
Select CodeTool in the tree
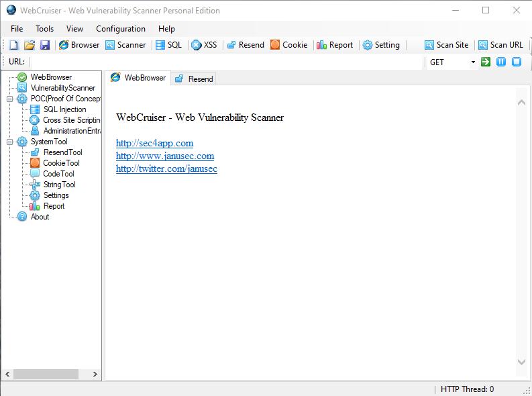58,174
